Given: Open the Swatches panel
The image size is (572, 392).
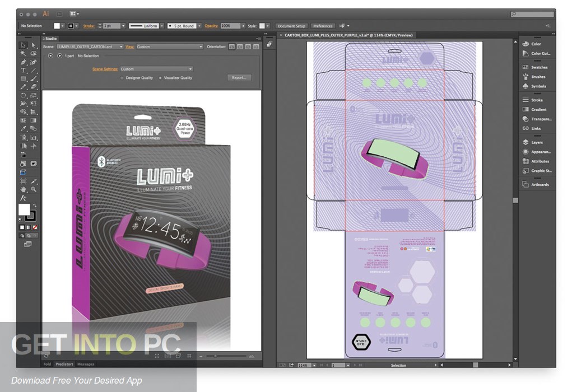Looking at the screenshot, I should pos(536,67).
